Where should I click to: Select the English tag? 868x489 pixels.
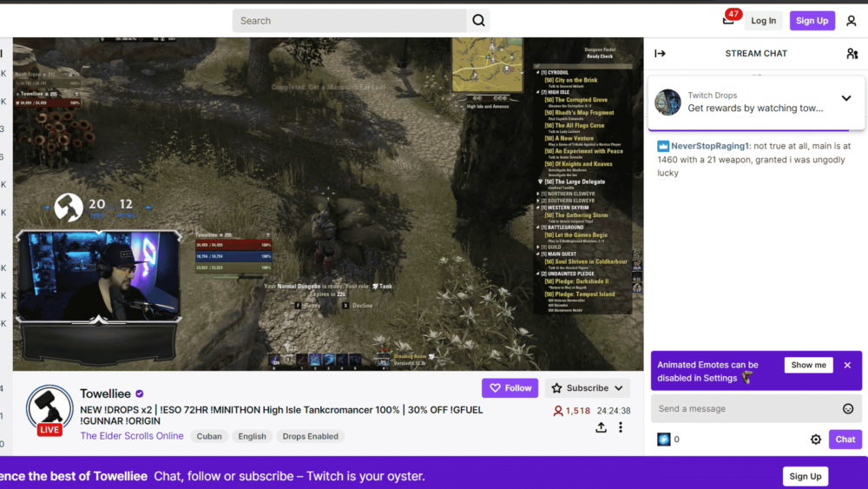coord(252,436)
